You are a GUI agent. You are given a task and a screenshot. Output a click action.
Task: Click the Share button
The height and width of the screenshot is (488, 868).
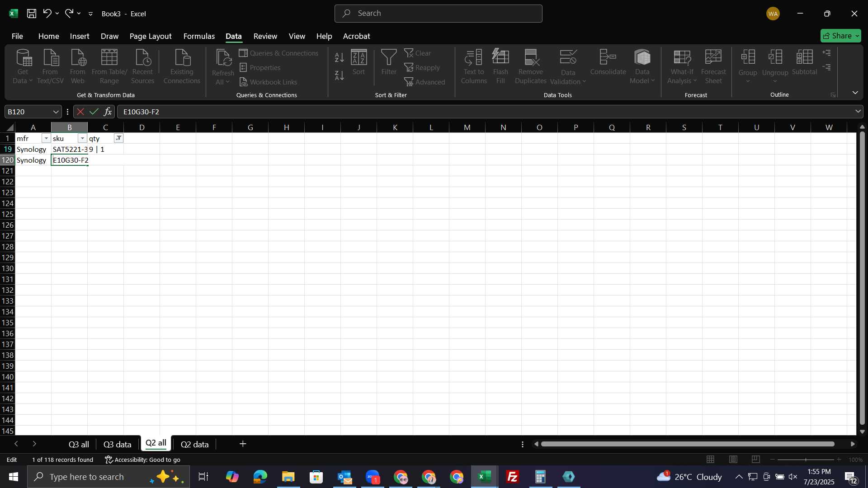pos(840,36)
